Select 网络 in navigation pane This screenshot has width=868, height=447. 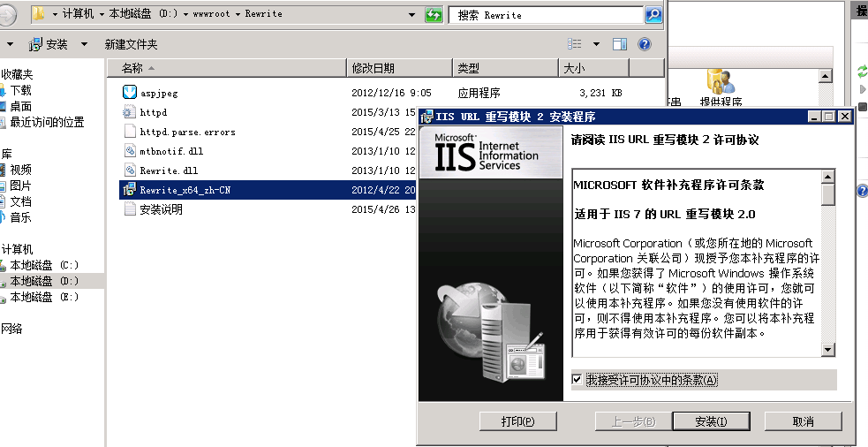pyautogui.click(x=11, y=329)
